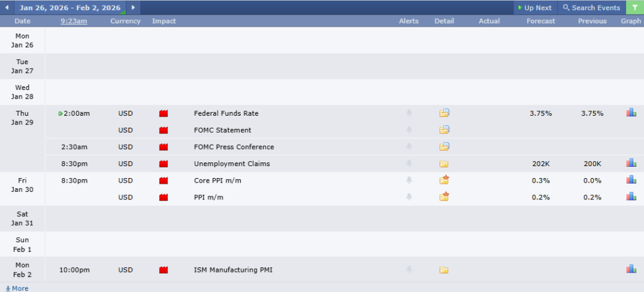Image resolution: width=644 pixels, height=292 pixels.
Task: Expand the More events link
Action: click(17, 288)
